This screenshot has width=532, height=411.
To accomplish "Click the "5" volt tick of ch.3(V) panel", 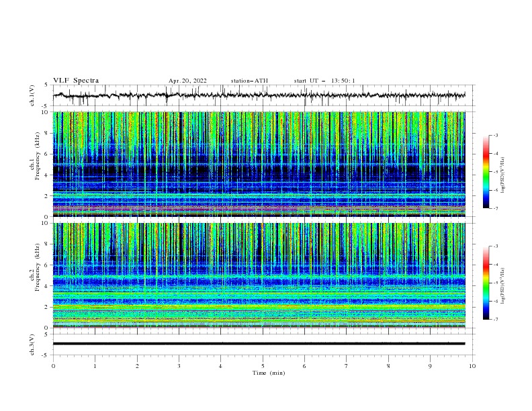I will coord(46,334).
